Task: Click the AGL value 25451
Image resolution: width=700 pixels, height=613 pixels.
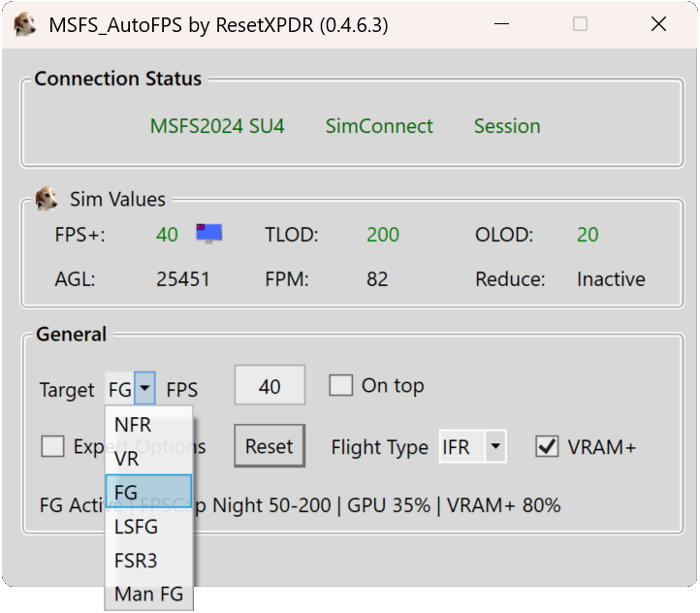Action: pos(183,279)
